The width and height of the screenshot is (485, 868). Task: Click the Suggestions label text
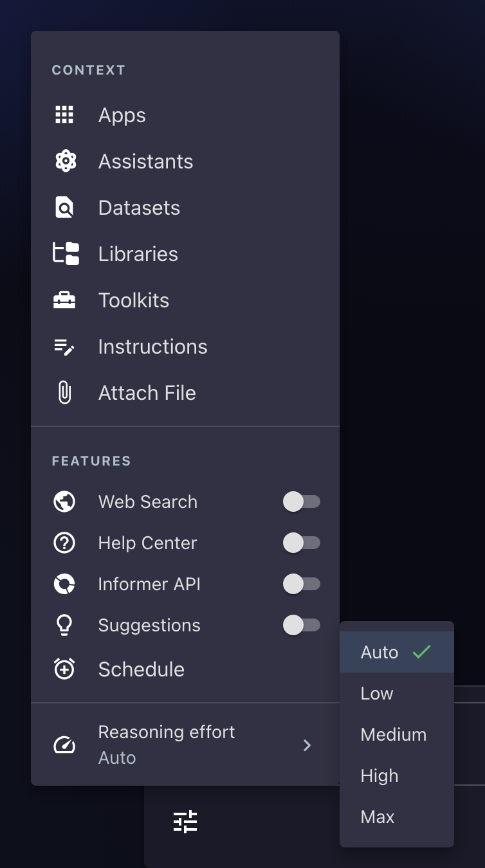149,625
